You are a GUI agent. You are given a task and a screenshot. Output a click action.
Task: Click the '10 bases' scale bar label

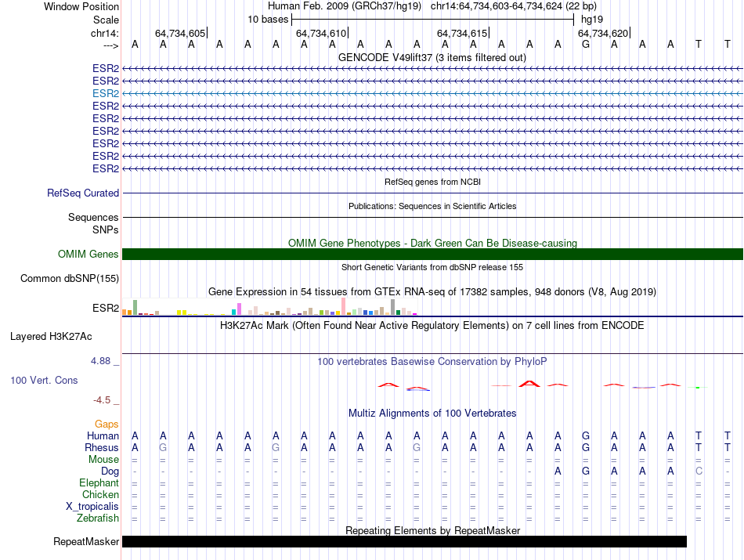point(268,20)
